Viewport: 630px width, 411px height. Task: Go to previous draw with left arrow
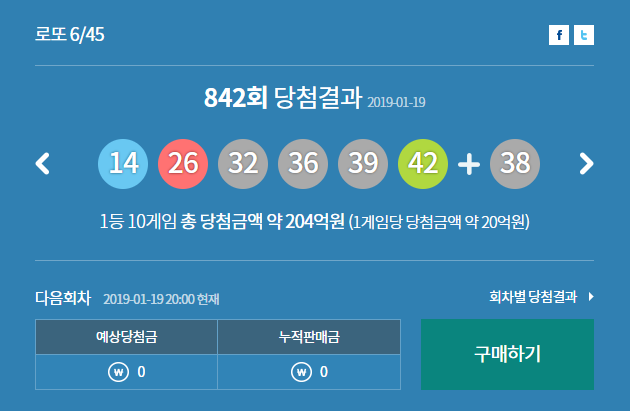point(43,164)
